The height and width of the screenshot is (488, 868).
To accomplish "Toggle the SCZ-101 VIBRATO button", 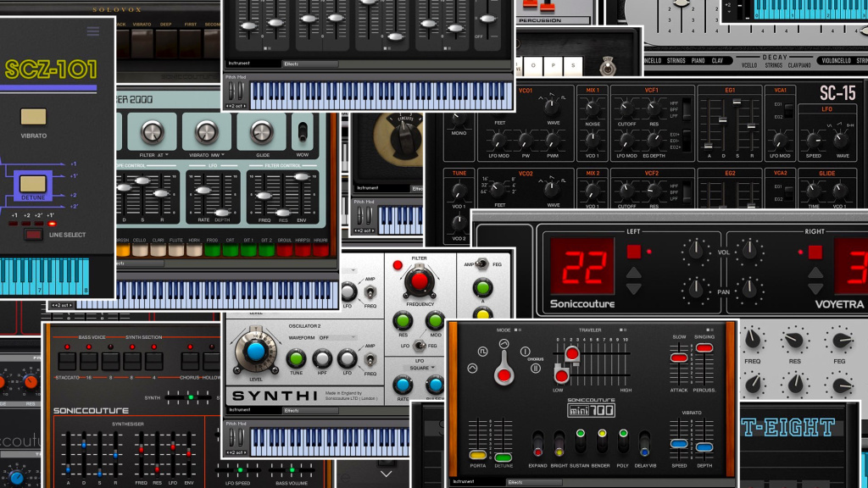I will [33, 117].
